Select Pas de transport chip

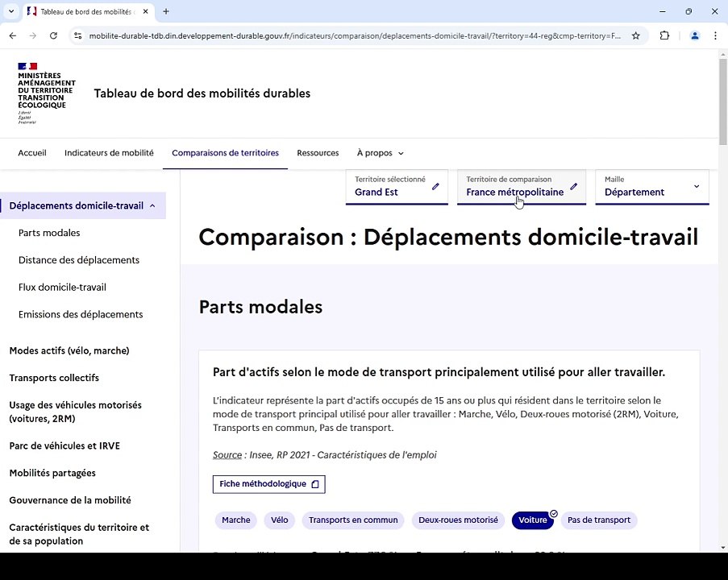pos(599,520)
